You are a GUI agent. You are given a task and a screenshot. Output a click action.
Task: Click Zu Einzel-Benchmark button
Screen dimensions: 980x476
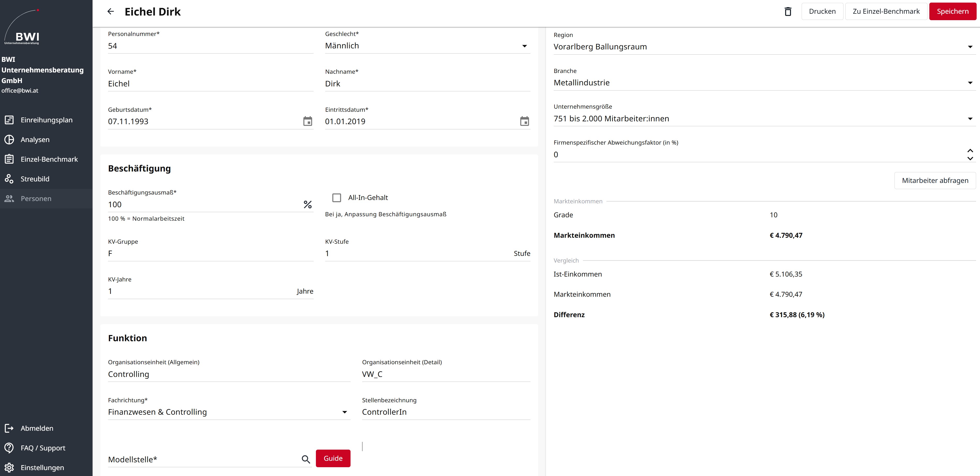coord(886,11)
